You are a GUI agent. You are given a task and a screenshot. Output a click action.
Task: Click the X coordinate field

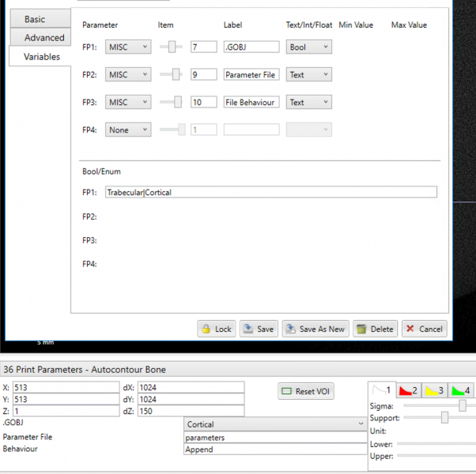66,387
